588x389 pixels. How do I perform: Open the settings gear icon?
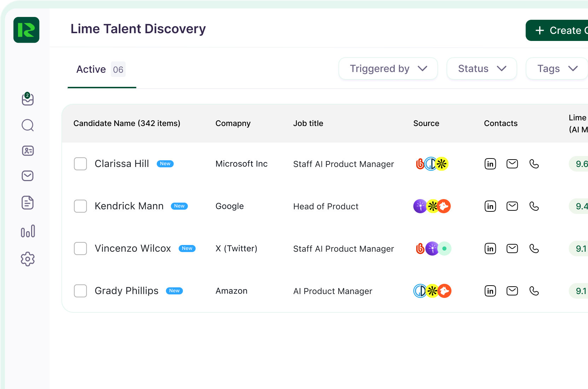click(28, 259)
